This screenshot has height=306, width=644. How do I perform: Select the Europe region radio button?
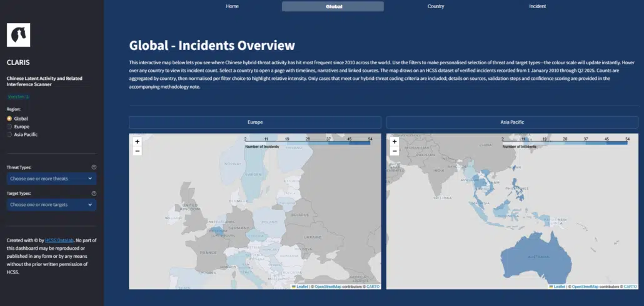pos(9,126)
